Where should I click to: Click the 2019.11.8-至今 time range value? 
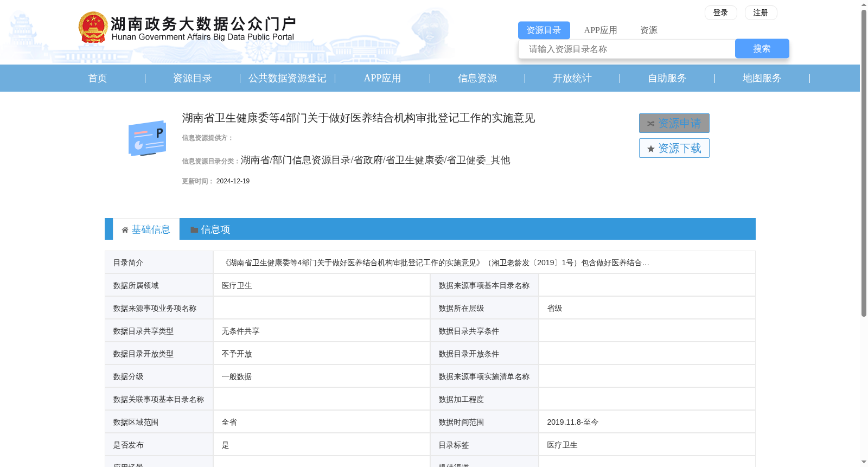coord(572,422)
